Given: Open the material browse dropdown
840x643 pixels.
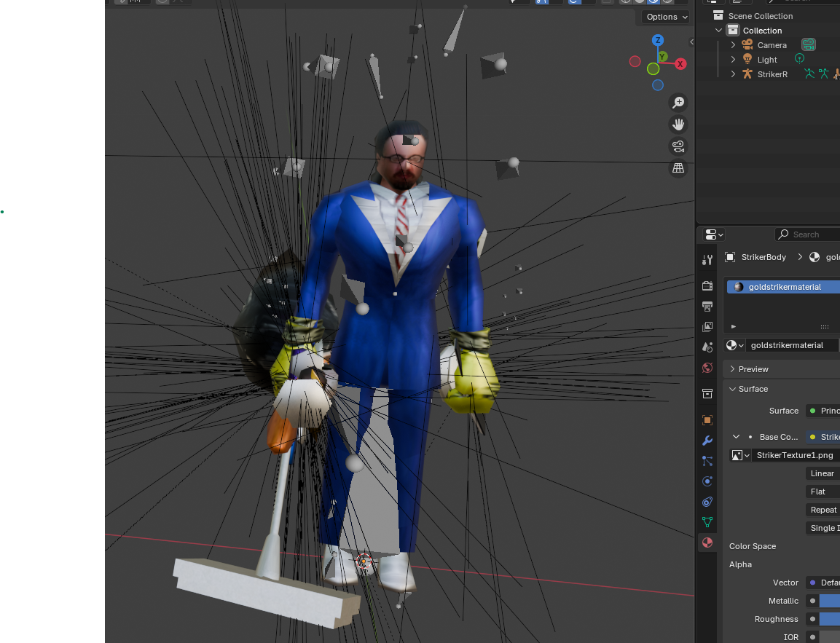Looking at the screenshot, I should [734, 345].
